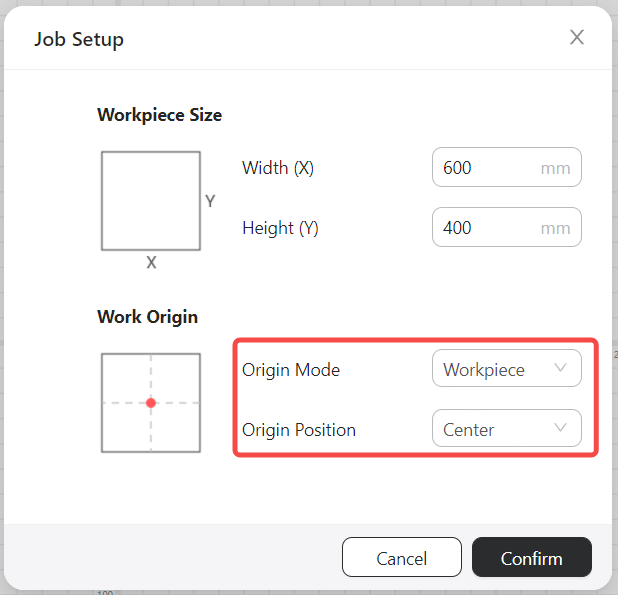Click the red origin dot in the preview
618x595 pixels.
151,403
